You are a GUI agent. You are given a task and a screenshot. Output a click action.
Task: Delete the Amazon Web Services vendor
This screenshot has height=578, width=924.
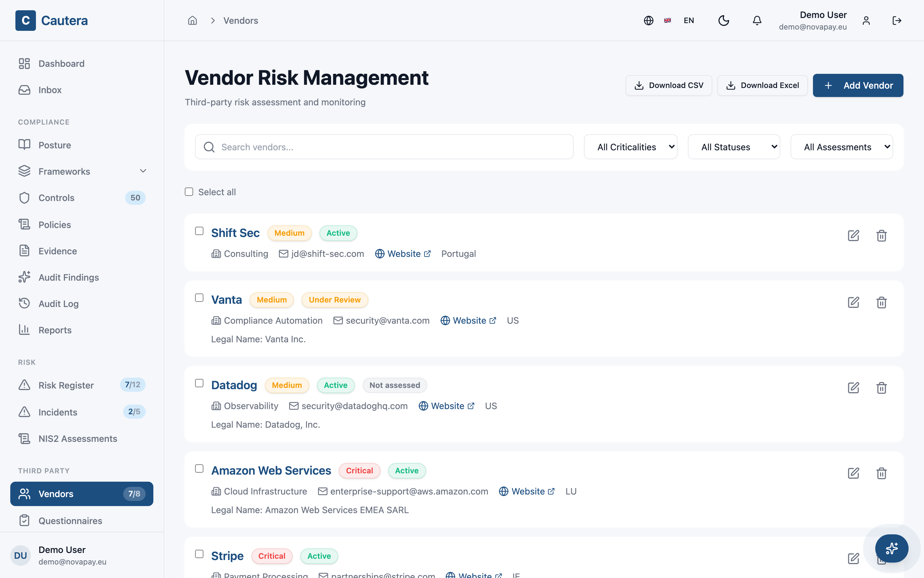point(881,473)
